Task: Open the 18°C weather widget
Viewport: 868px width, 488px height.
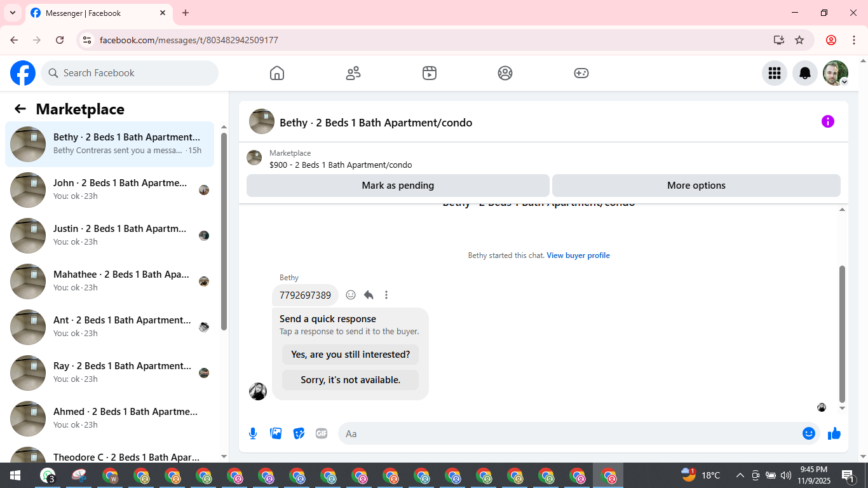Action: [701, 475]
